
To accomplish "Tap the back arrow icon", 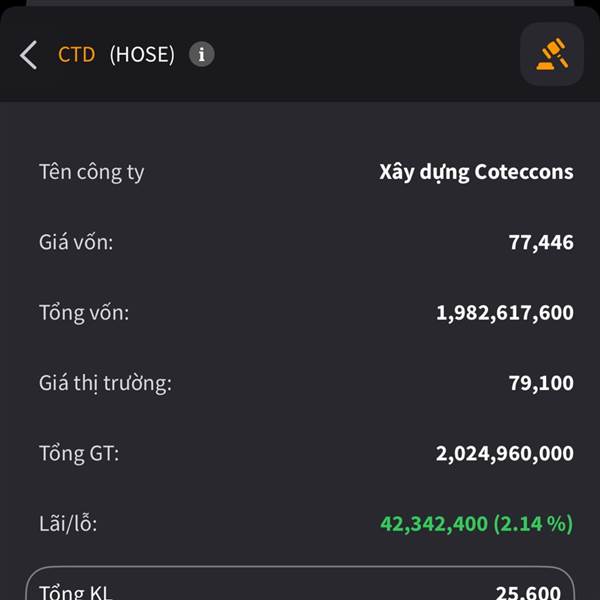I will [29, 55].
